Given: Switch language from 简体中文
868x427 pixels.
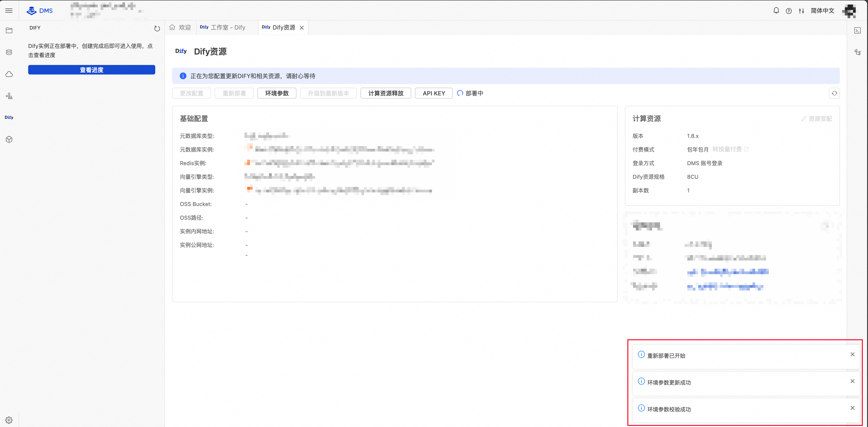Looking at the screenshot, I should coord(822,11).
